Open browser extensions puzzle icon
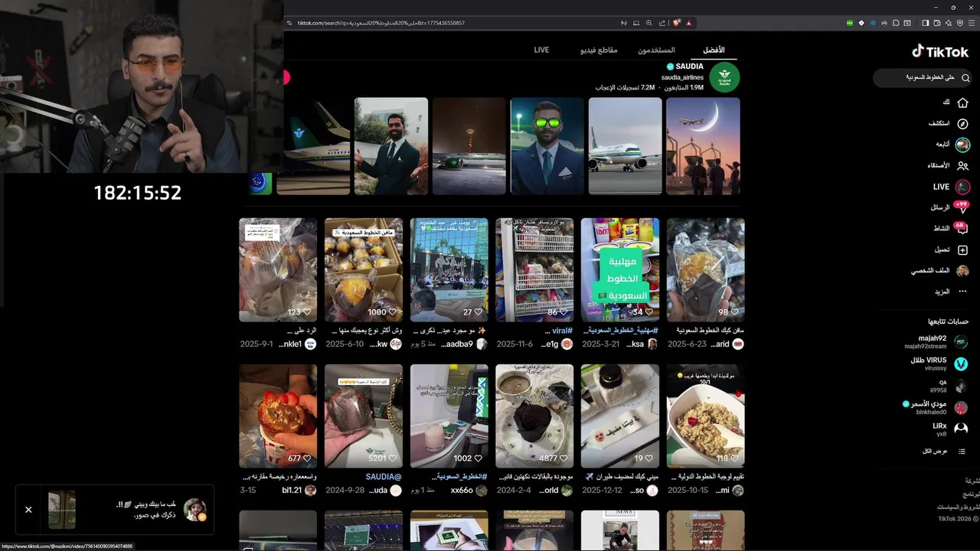Screen dimensions: 980x551 [896, 23]
